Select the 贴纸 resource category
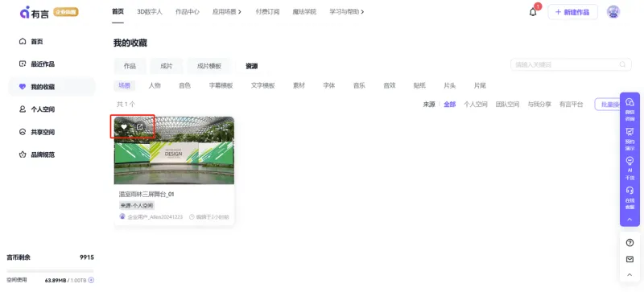Screen dimensions: 644x292 click(419, 85)
